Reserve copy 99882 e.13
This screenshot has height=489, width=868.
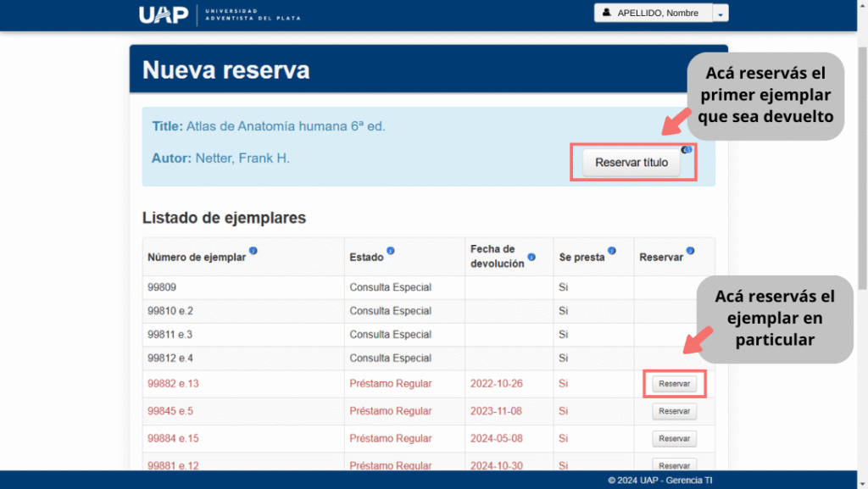tap(674, 384)
